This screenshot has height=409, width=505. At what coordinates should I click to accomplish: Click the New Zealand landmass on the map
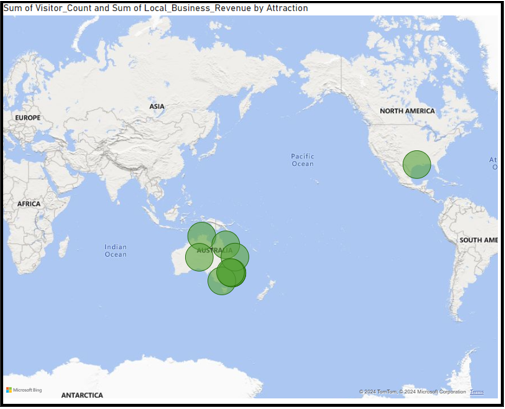pyautogui.click(x=267, y=290)
